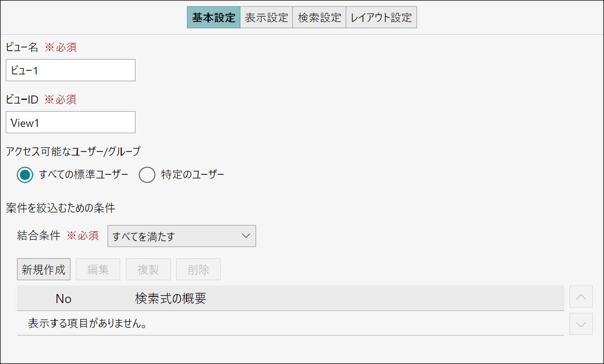Move the selected condition down with the arrow
This screenshot has height=364, width=604.
point(581,324)
